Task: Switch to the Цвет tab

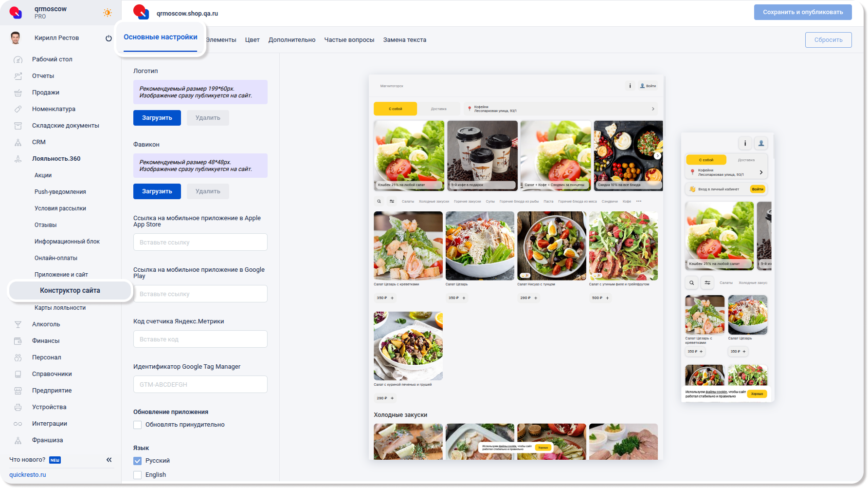Action: pos(252,40)
